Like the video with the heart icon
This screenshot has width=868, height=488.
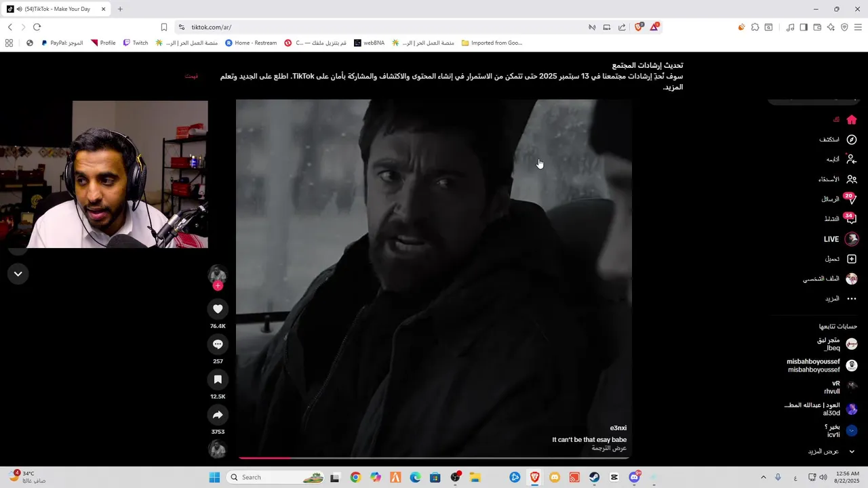pyautogui.click(x=218, y=309)
